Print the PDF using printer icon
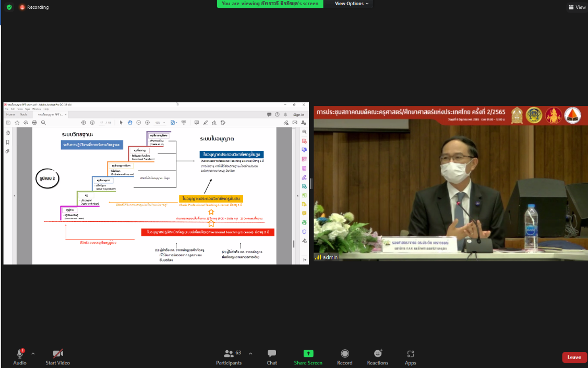 (x=34, y=123)
